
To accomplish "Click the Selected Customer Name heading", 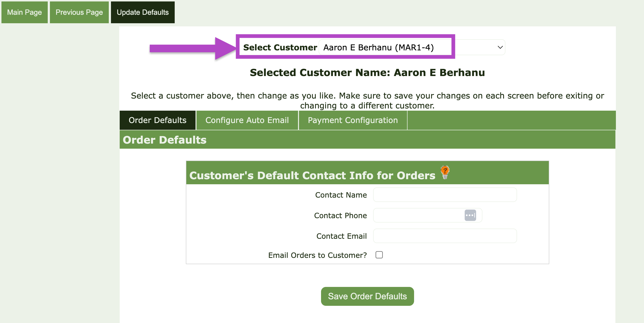I will point(367,72).
